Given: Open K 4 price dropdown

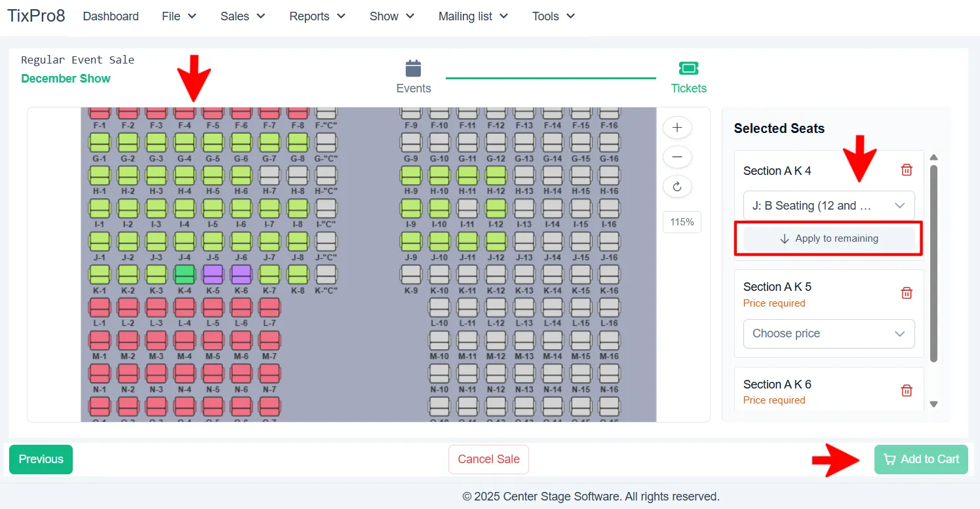Looking at the screenshot, I should point(829,206).
